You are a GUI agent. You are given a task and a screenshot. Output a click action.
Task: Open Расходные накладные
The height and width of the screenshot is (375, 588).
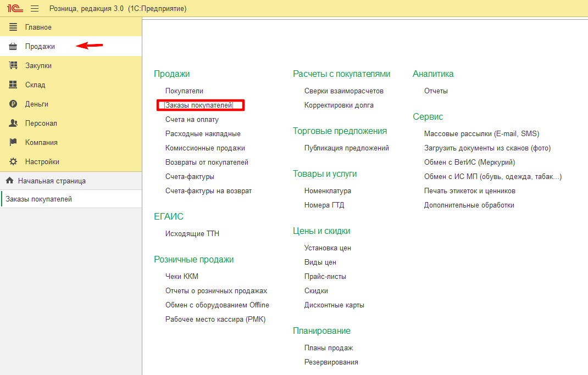tap(203, 134)
